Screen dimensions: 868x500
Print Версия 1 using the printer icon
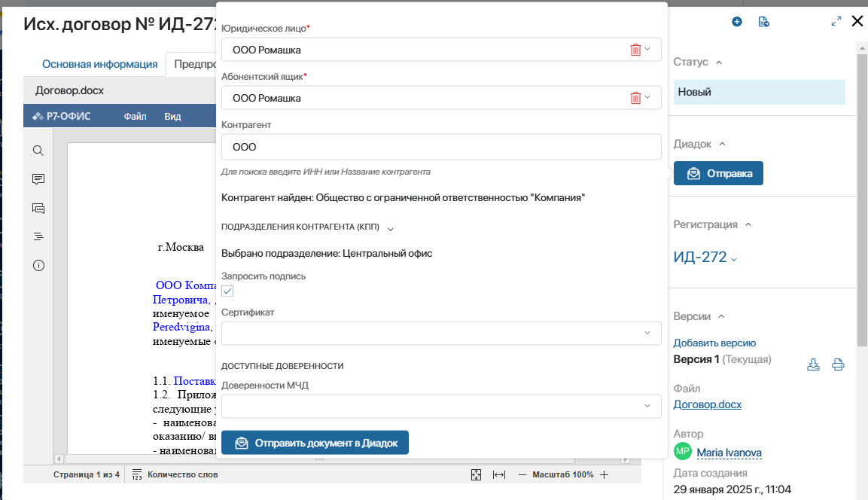838,364
